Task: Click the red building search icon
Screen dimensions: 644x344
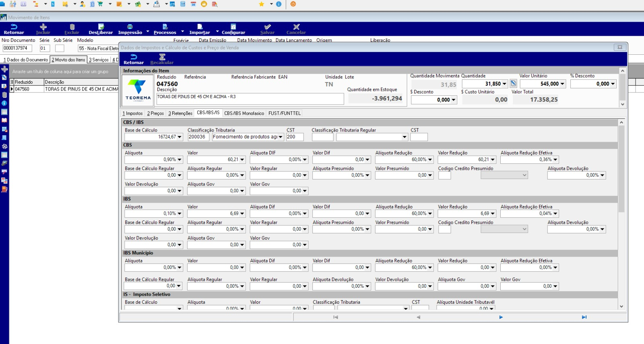Action: [x=215, y=4]
